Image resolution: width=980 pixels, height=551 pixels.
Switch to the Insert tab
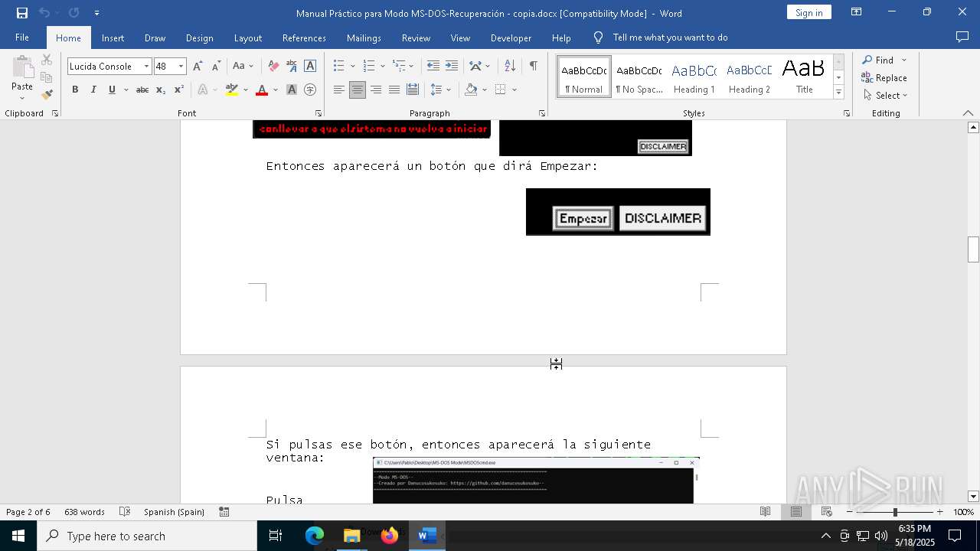113,37
